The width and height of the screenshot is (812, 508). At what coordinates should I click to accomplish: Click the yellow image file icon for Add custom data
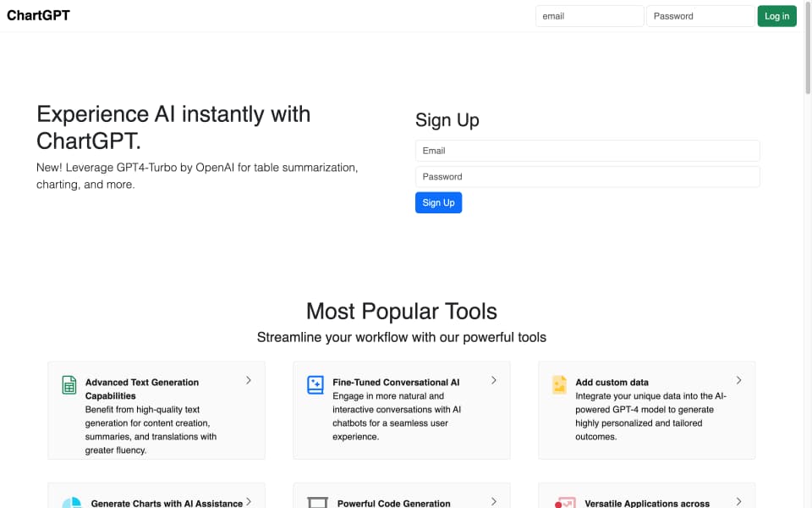coord(559,384)
